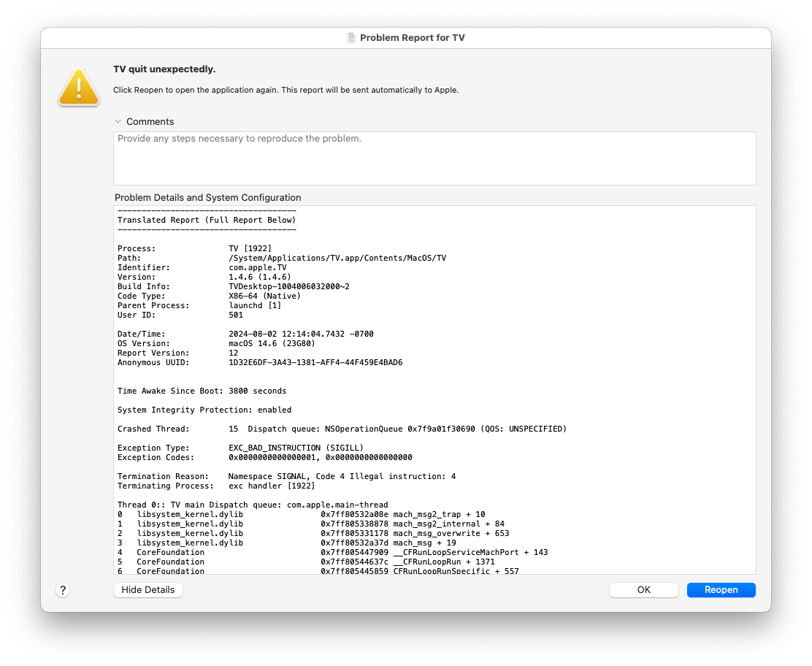Dismiss the report with OK
This screenshot has width=812, height=666.
pos(644,590)
